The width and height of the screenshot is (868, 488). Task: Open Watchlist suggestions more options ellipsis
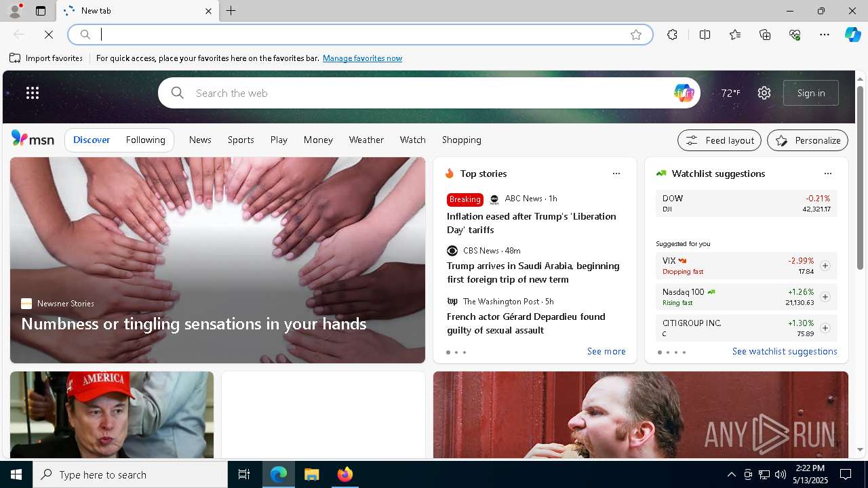828,174
